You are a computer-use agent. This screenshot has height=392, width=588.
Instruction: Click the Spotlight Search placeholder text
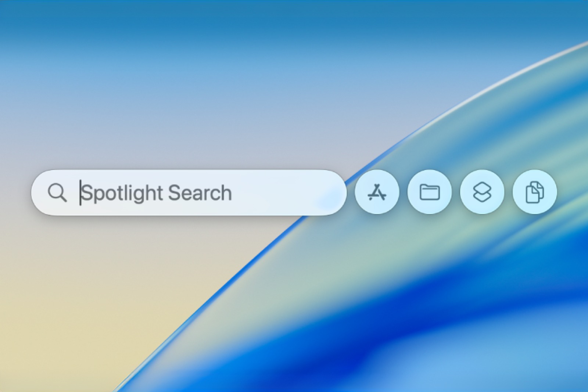point(157,193)
